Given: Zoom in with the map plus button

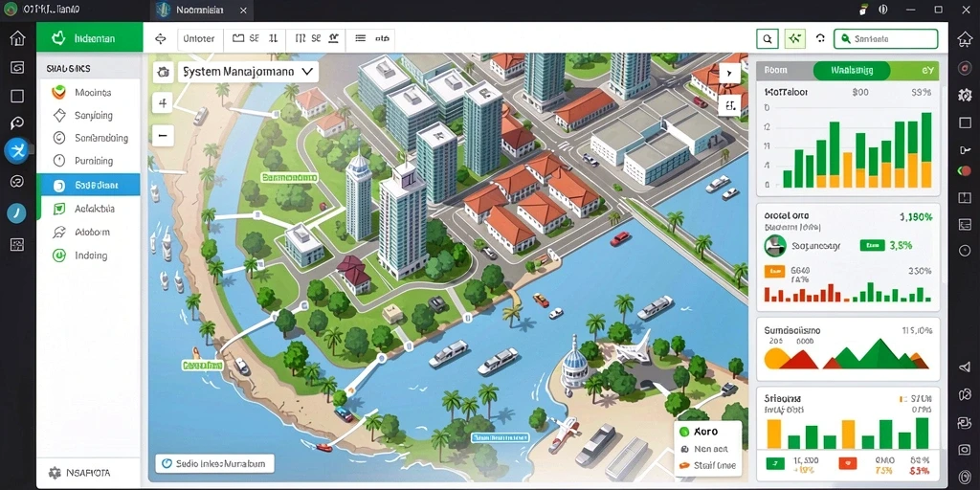Looking at the screenshot, I should point(163,103).
